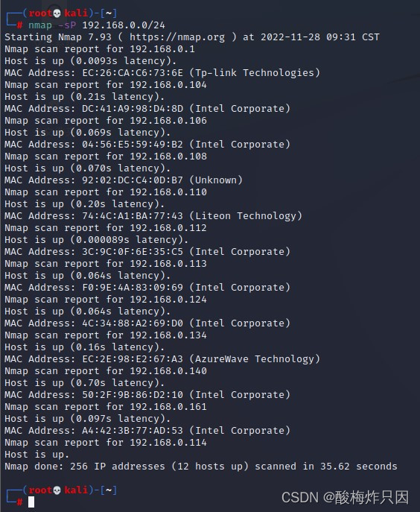The image size is (420, 512).
Task: Click the AzureWave Technology vendor label
Action: [x=255, y=359]
